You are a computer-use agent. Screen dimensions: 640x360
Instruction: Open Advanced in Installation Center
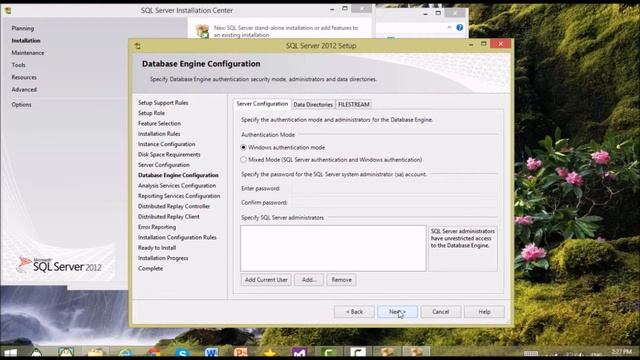click(24, 90)
